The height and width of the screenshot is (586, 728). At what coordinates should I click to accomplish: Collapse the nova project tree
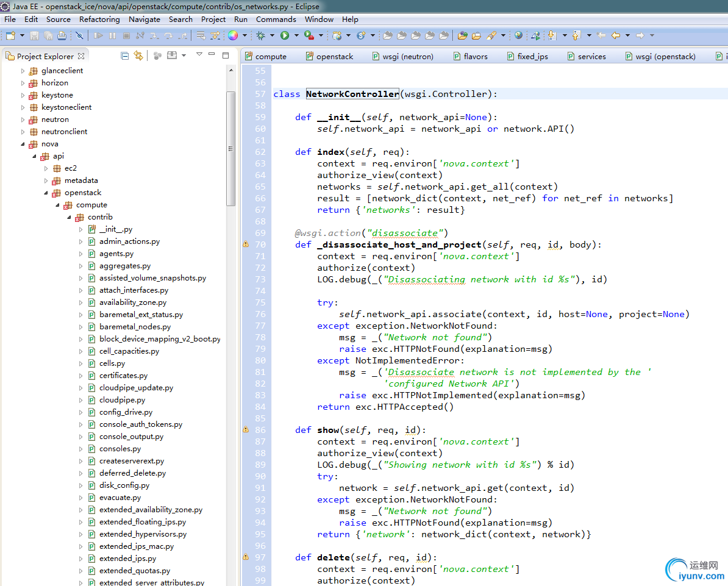[x=23, y=144]
